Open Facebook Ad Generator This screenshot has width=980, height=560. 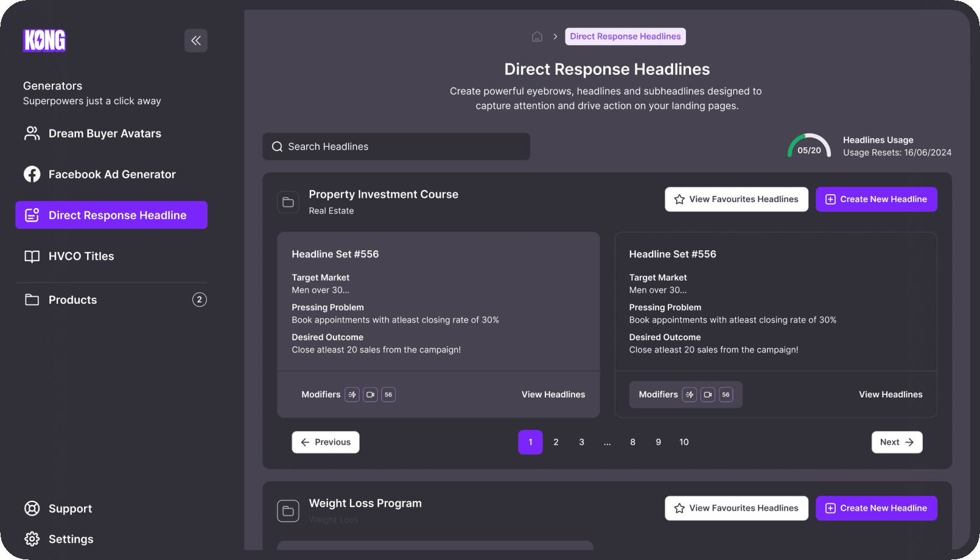[111, 174]
